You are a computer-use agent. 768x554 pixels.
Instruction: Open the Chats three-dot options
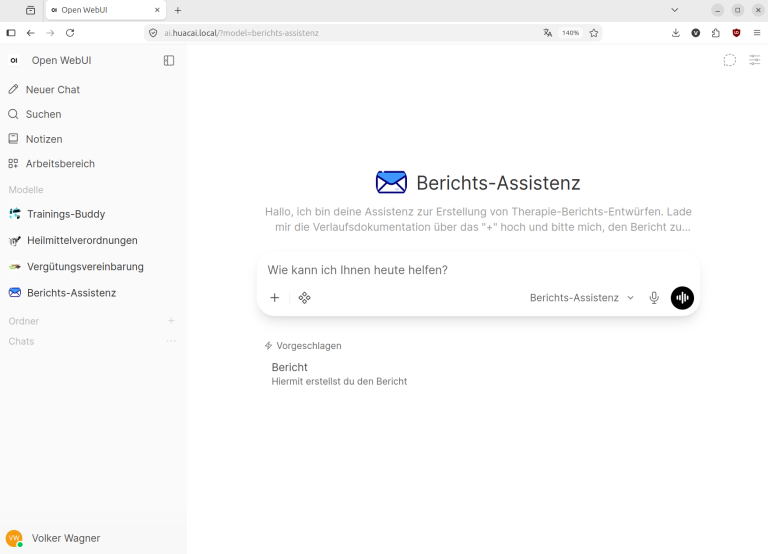pyautogui.click(x=171, y=341)
